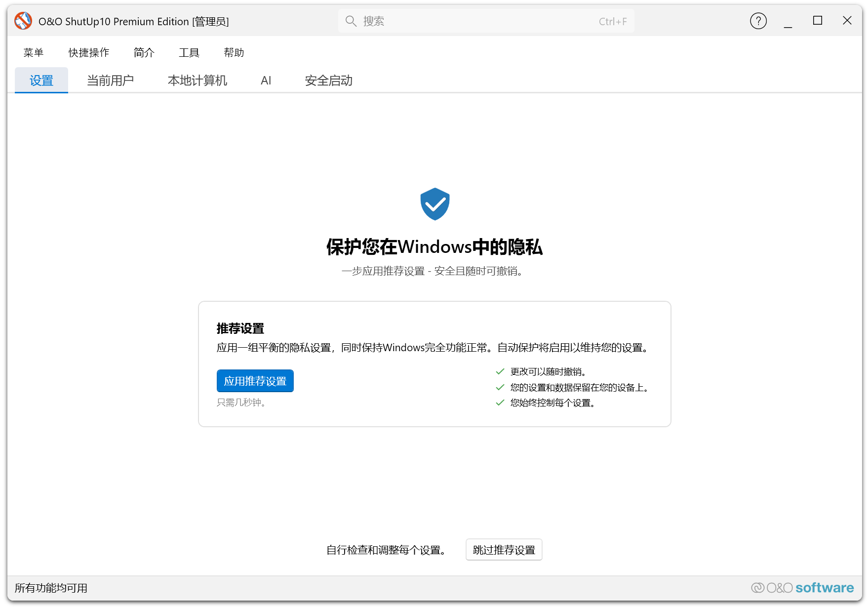Open the 快捷操作 menu

pos(89,52)
